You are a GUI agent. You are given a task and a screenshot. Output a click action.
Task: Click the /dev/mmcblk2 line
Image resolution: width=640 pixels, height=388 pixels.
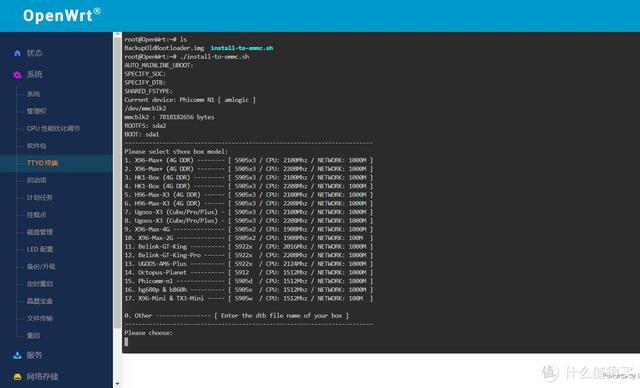pos(145,109)
